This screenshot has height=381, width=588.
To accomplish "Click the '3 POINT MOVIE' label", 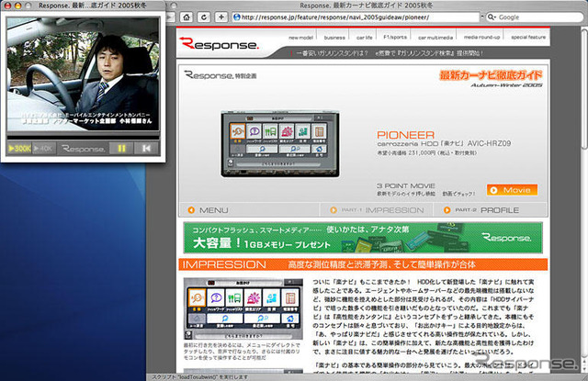I will tap(406, 185).
